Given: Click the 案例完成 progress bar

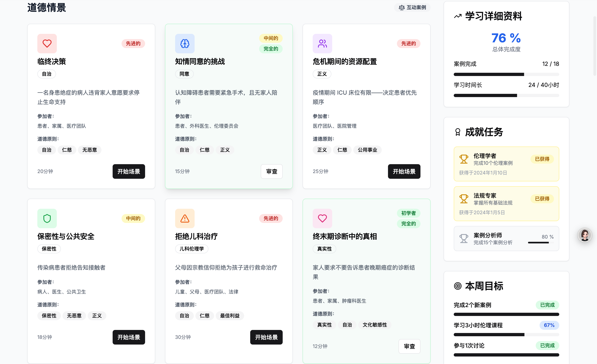Looking at the screenshot, I should pos(506,75).
